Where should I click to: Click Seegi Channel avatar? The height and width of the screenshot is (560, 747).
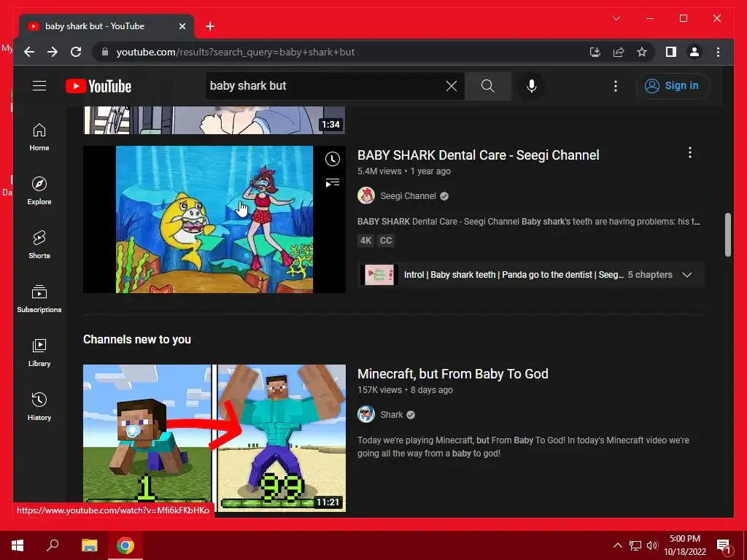(366, 195)
